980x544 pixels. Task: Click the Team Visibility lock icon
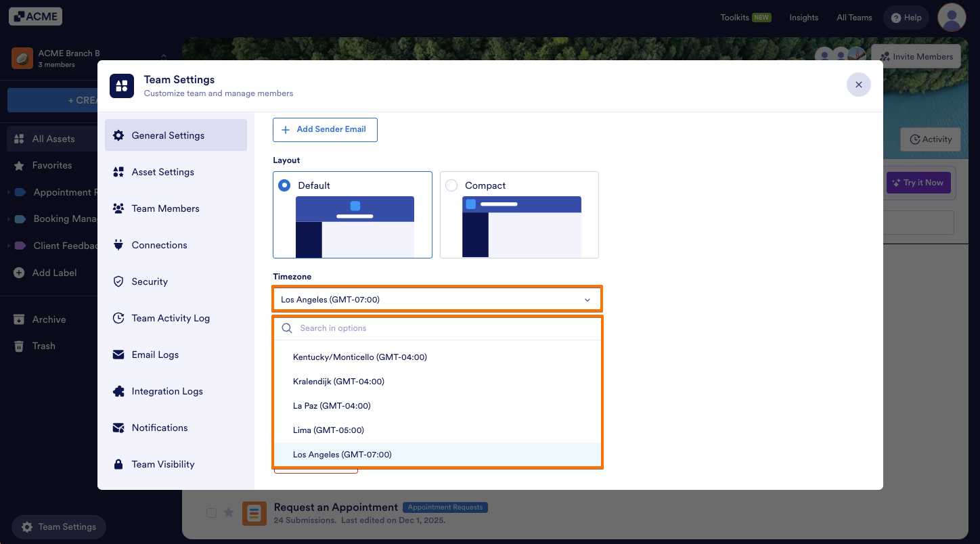click(118, 464)
